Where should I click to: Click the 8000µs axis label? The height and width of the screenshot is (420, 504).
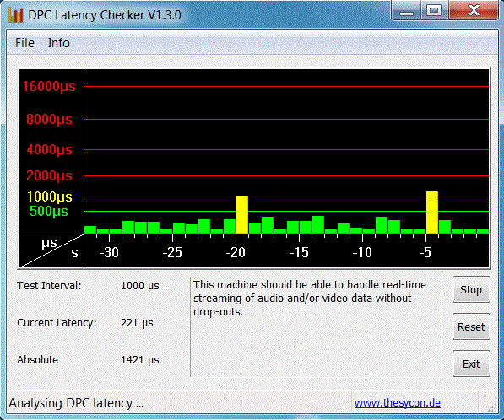pos(49,119)
